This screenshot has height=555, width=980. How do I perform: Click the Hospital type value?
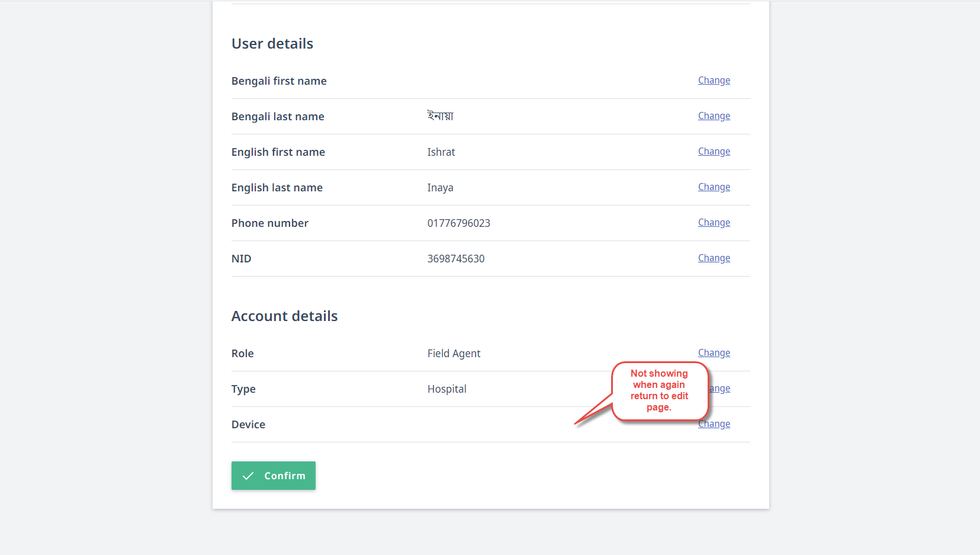coord(446,389)
